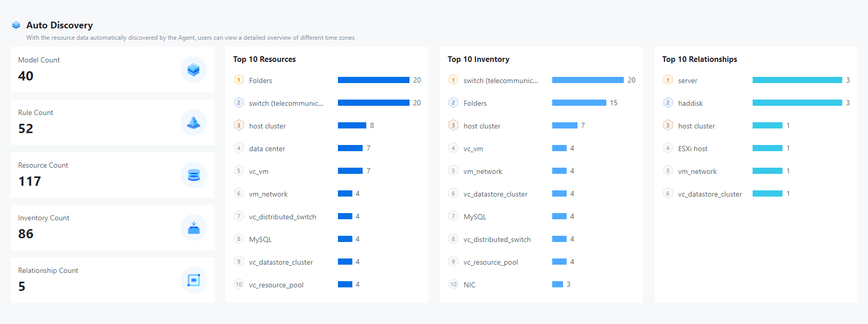Select vc_vm in Top 10 Inventory
Viewport: 868px width, 324px height.
click(x=473, y=149)
